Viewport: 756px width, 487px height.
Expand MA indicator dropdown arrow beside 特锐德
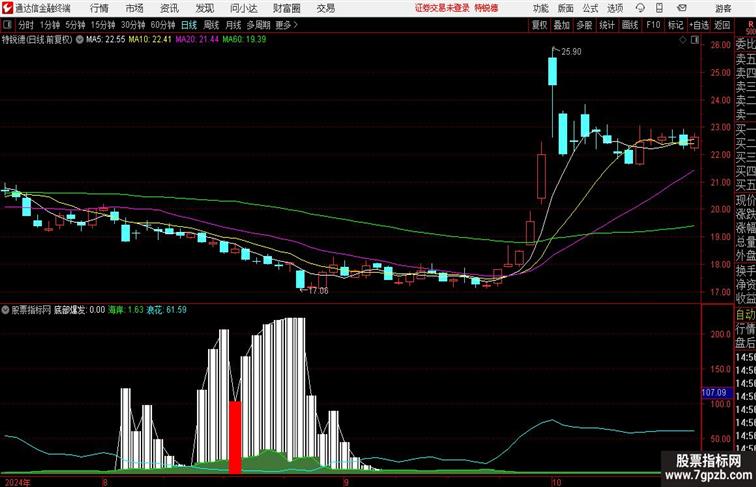pos(80,40)
